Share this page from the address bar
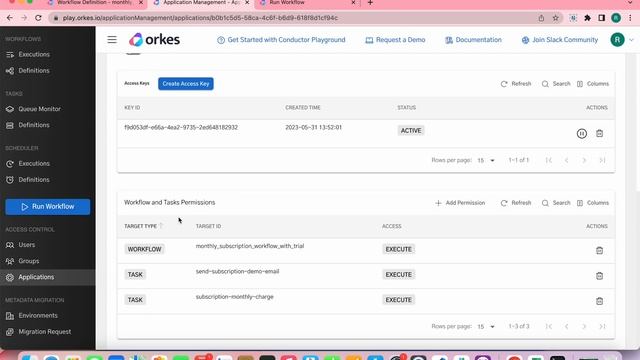 [x=541, y=18]
